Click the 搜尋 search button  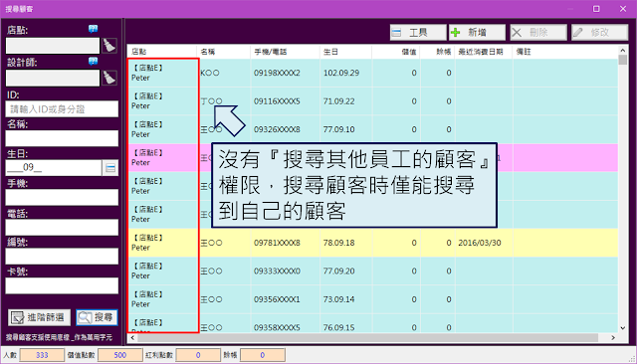[x=97, y=317]
